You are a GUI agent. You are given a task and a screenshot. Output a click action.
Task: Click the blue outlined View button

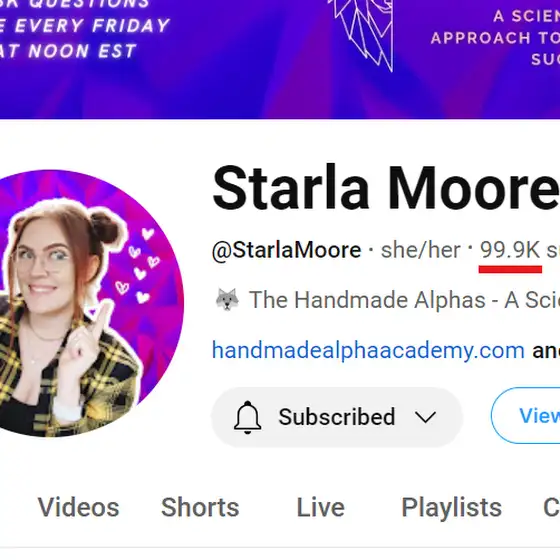pos(526,415)
